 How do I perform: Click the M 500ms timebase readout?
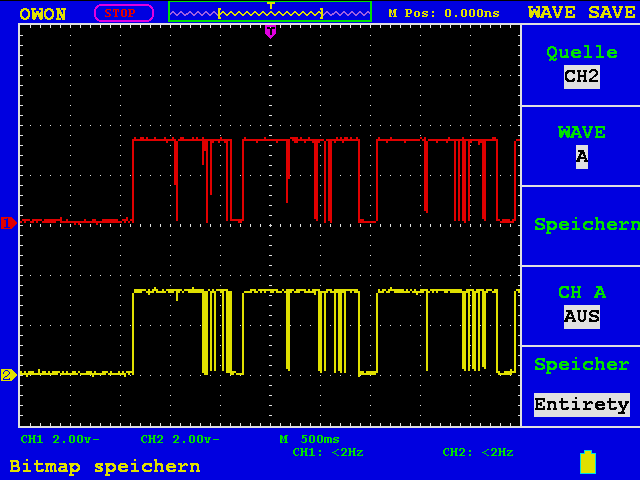pyautogui.click(x=309, y=439)
